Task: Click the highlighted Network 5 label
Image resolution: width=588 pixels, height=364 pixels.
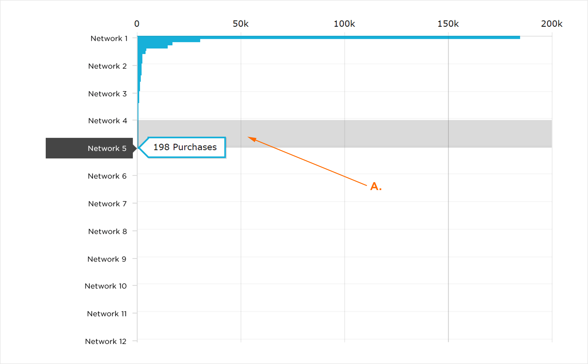Action: coord(89,148)
